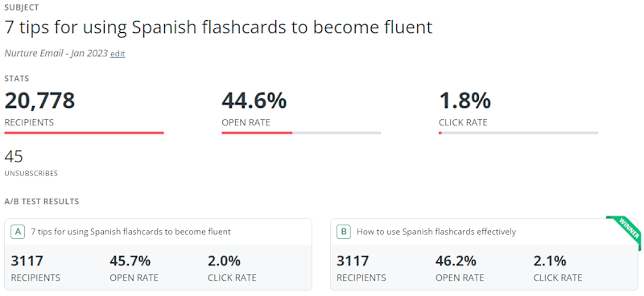
Task: Click the open rate progress bar
Action: pyautogui.click(x=301, y=133)
